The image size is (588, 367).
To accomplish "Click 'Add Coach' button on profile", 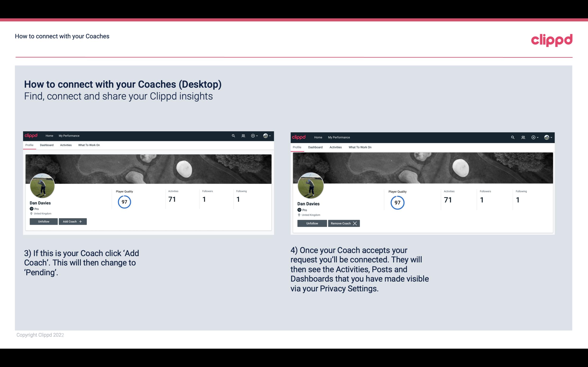I will (72, 221).
